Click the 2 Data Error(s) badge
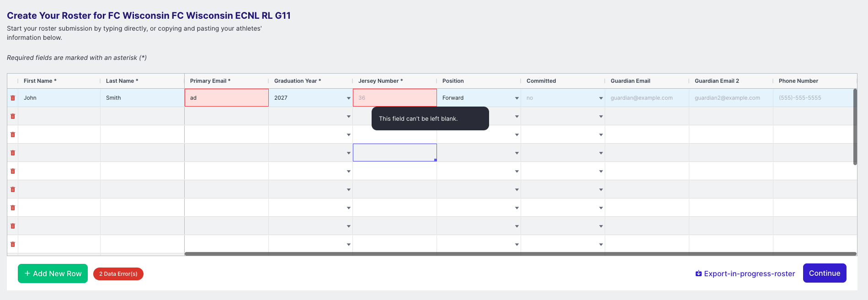This screenshot has height=300, width=868. click(x=118, y=274)
